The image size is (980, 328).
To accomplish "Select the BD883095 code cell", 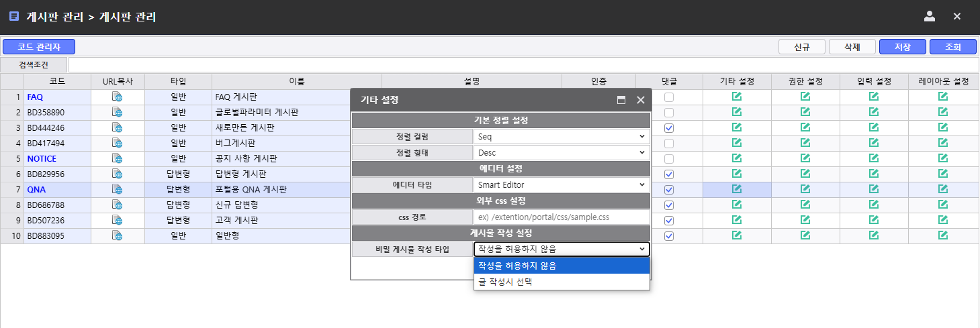I will (x=57, y=235).
